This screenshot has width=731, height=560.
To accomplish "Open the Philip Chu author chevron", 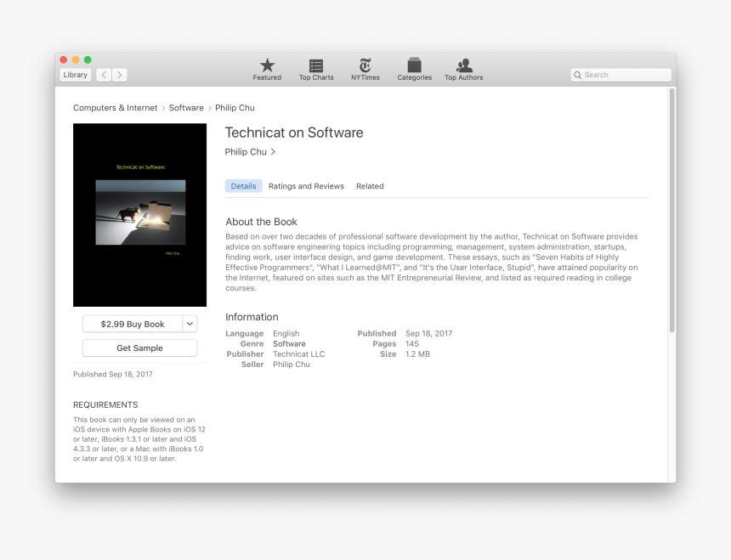I will coord(273,151).
